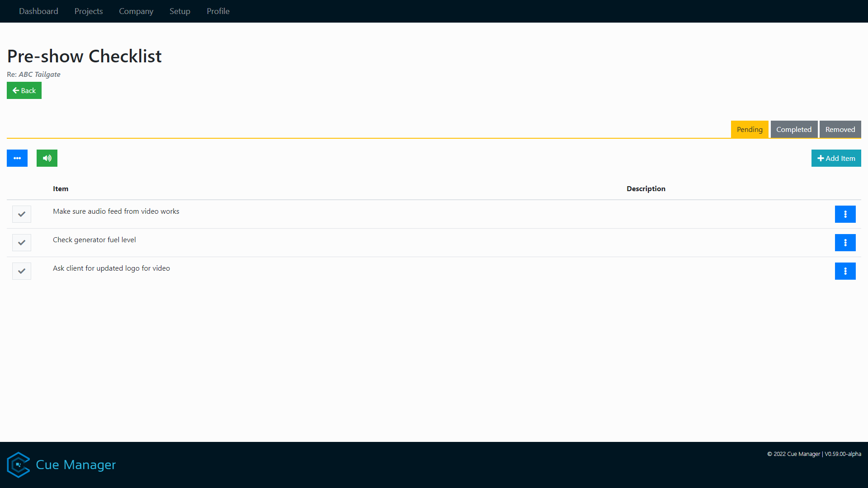Open kebab menu for generator fuel item

click(x=845, y=243)
